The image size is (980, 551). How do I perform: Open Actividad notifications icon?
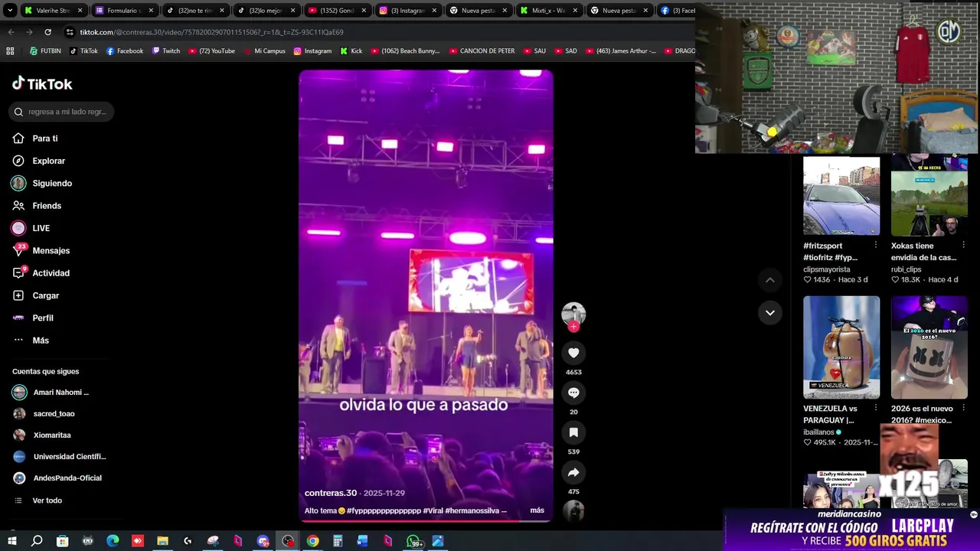18,273
